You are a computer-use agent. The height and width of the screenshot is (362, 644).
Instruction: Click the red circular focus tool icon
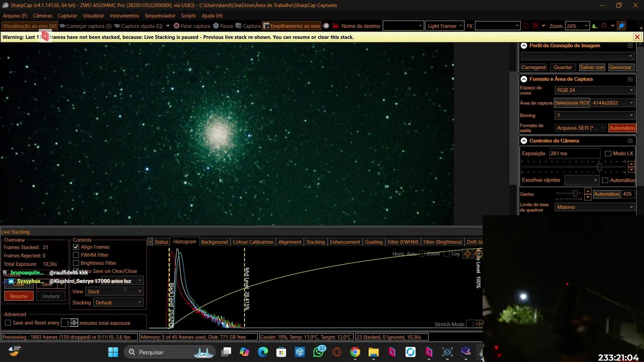click(x=604, y=26)
